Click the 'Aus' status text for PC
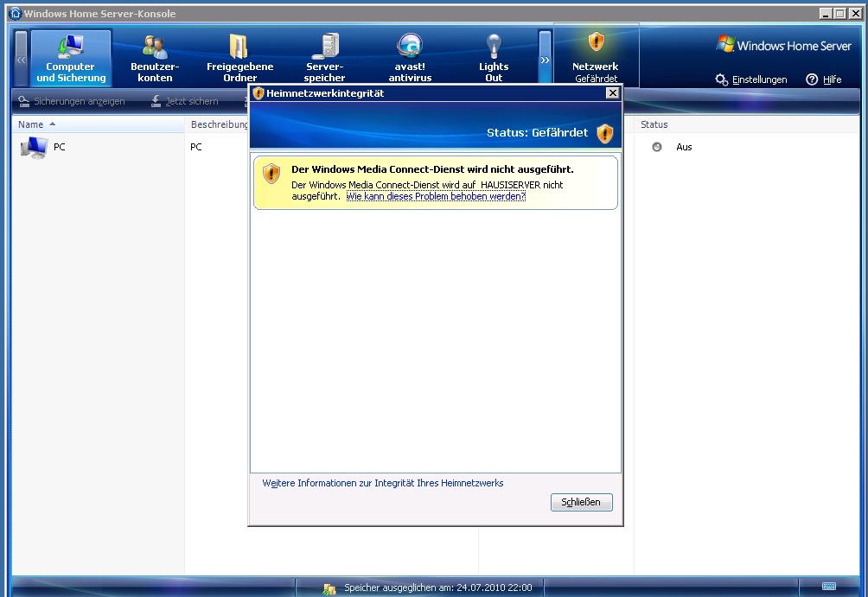 point(684,147)
